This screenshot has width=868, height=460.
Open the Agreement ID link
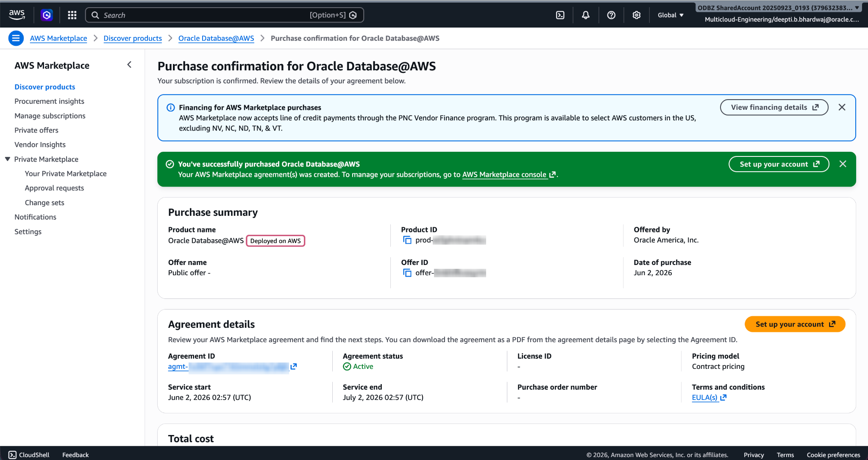[232, 367]
